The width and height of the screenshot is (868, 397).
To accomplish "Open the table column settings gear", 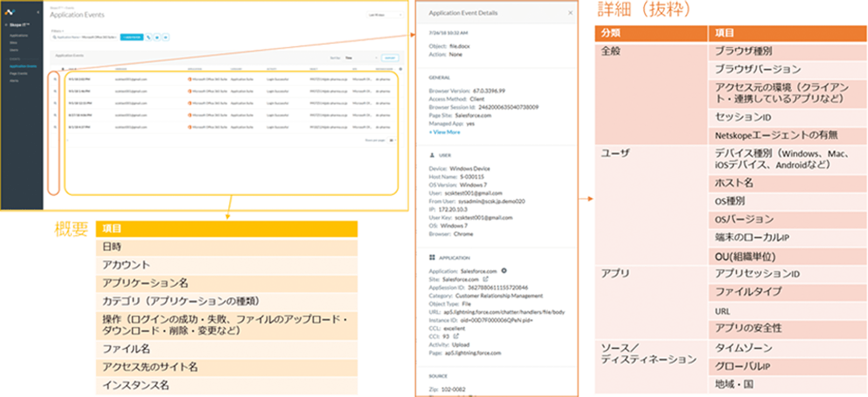I will click(x=400, y=69).
